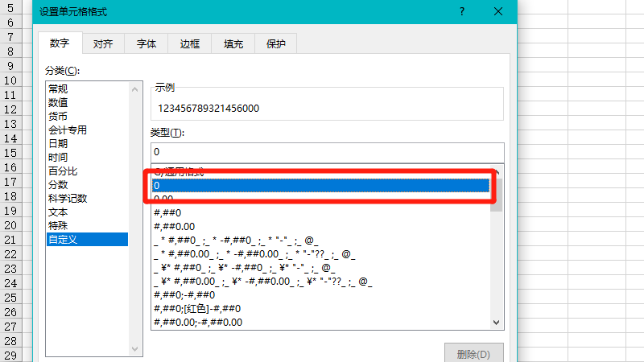Close the format cells dialog

(498, 11)
